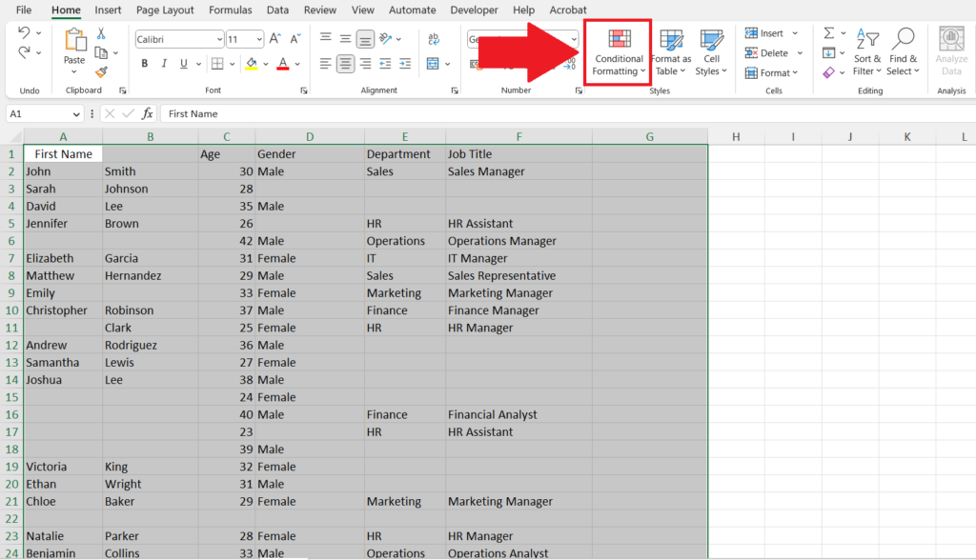Click Merge & Center icon

[434, 64]
